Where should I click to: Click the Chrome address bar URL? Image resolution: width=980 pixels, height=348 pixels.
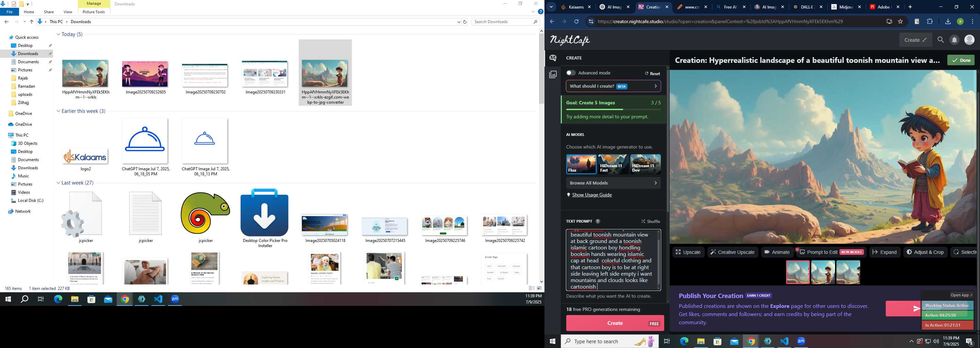click(x=720, y=22)
